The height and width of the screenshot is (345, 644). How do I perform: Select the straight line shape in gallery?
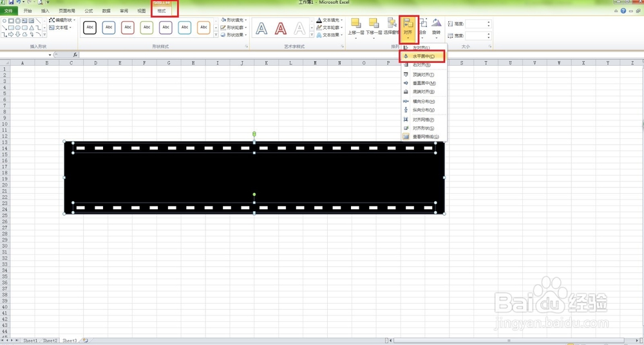coord(38,21)
